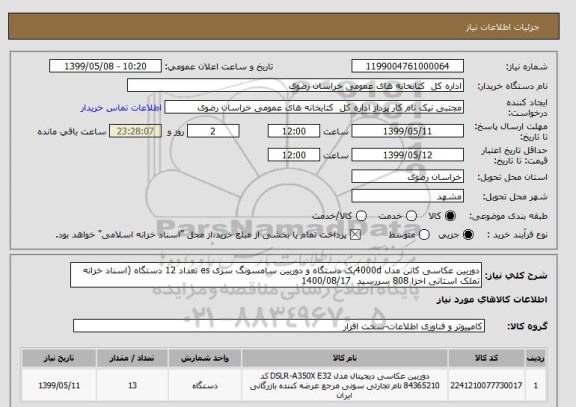Click the delivery city field مشهد
The image size is (576, 407).
[x=407, y=196]
